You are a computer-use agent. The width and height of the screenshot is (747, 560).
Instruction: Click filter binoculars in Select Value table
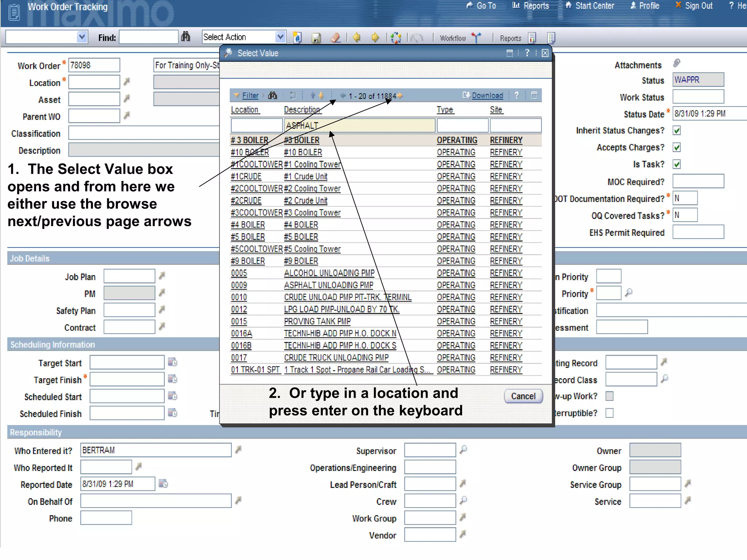pyautogui.click(x=272, y=96)
